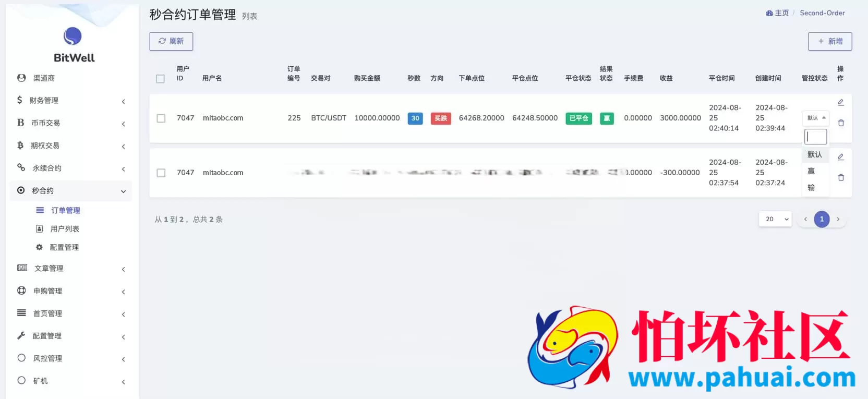Click the 刷新 refresh button
Screen dimensions: 868x399
(171, 41)
